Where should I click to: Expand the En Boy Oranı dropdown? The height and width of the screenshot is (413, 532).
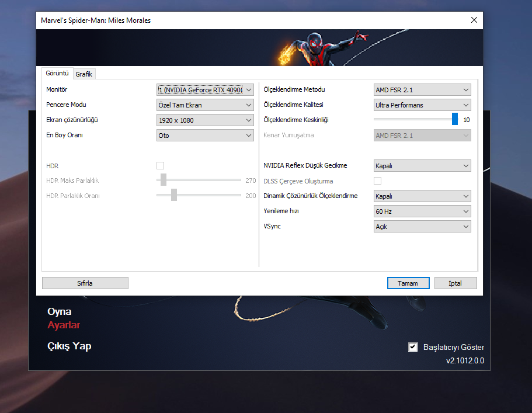pos(205,136)
